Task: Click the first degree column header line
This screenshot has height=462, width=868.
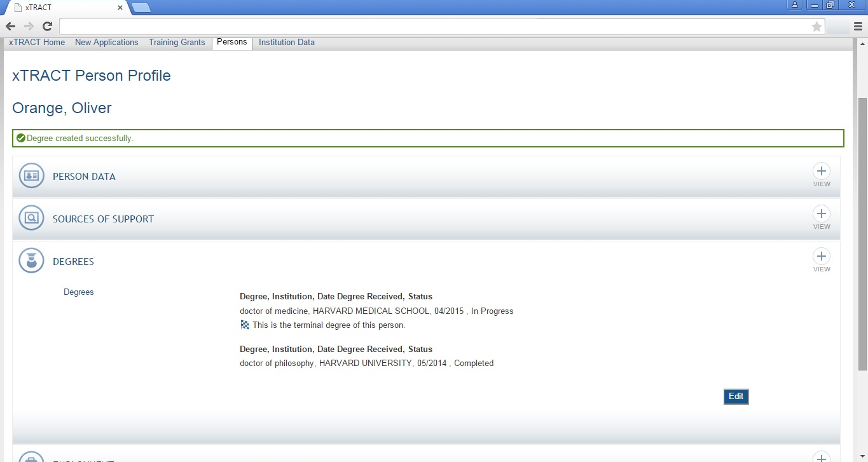Action: [336, 297]
